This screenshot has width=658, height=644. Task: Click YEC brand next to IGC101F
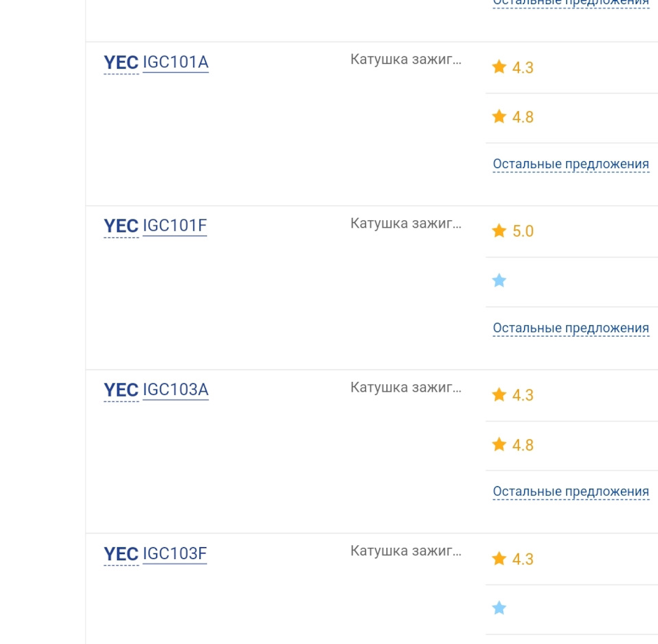[x=121, y=226]
